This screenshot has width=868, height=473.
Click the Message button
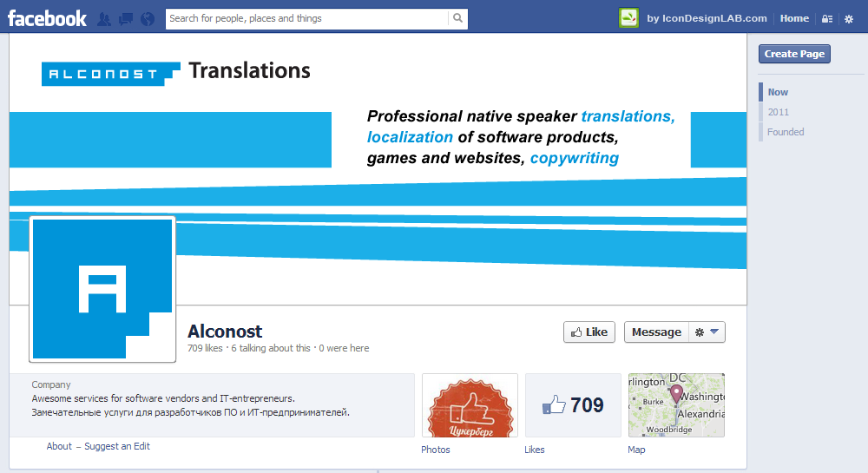[656, 332]
